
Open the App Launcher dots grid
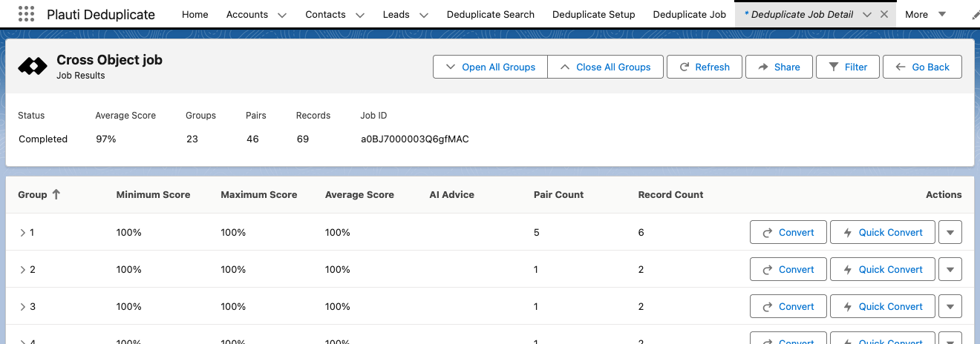pos(26,14)
